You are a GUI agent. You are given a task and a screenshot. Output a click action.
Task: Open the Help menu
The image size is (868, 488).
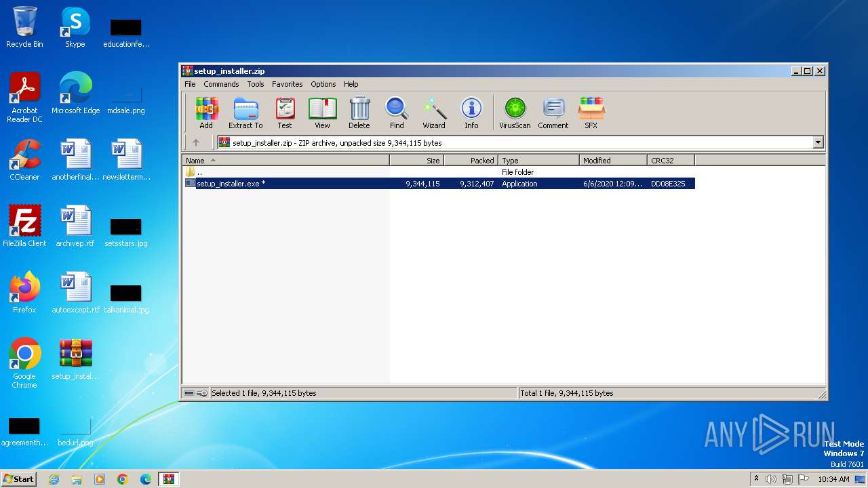pos(351,84)
